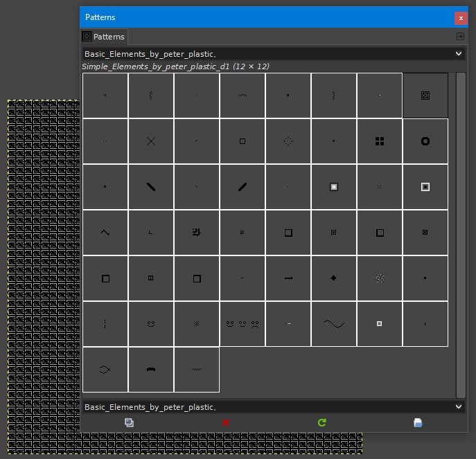Expand the bottom assign-tags dropdown arrow
The width and height of the screenshot is (476, 459).
click(459, 406)
